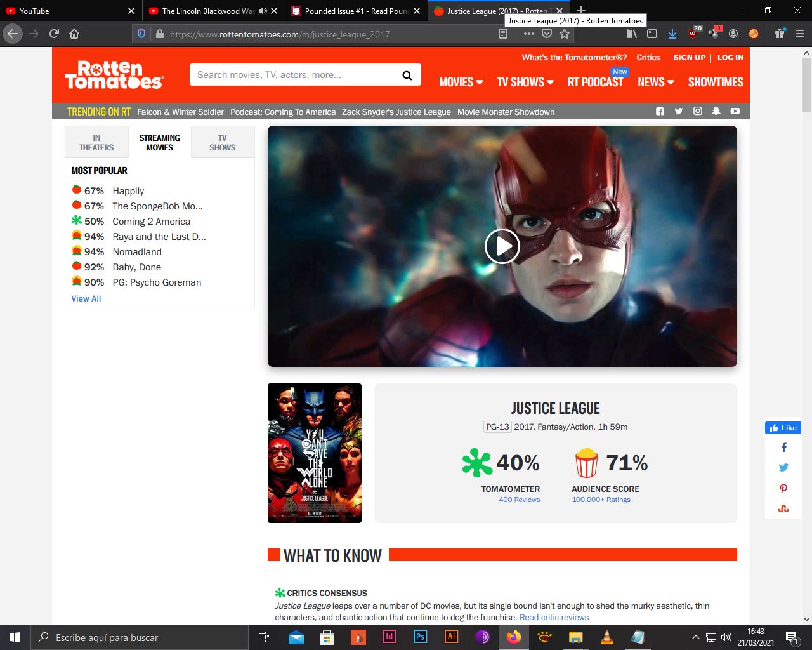
Task: Expand the TV SHOWS dropdown menu
Action: coord(525,82)
